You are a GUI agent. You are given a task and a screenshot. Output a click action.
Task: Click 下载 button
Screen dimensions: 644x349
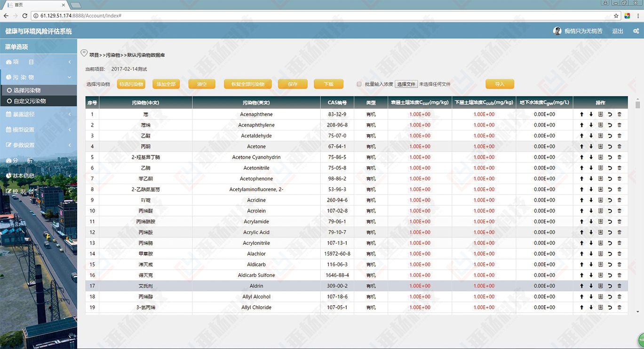(328, 84)
